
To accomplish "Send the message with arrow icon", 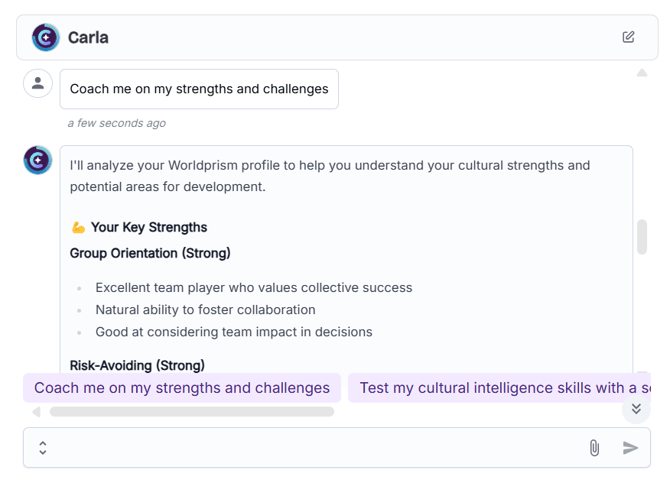I will point(630,448).
